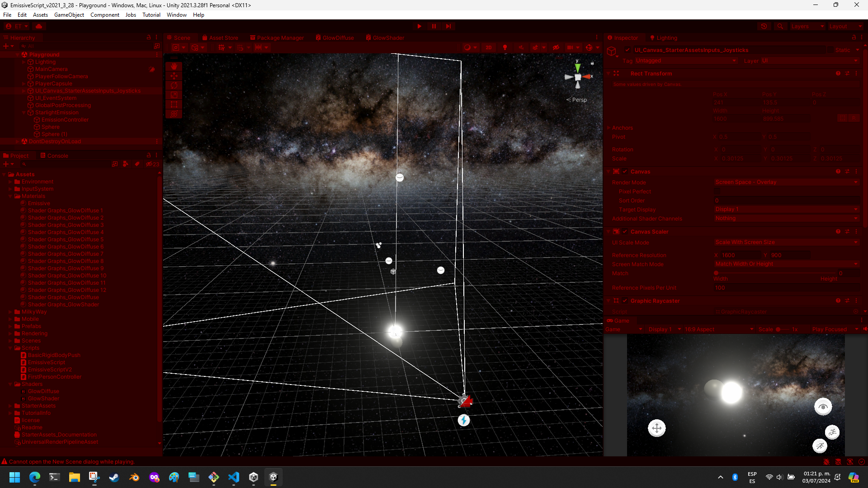Screen dimensions: 868x488
Task: Open the Layers dropdown
Action: click(807, 26)
